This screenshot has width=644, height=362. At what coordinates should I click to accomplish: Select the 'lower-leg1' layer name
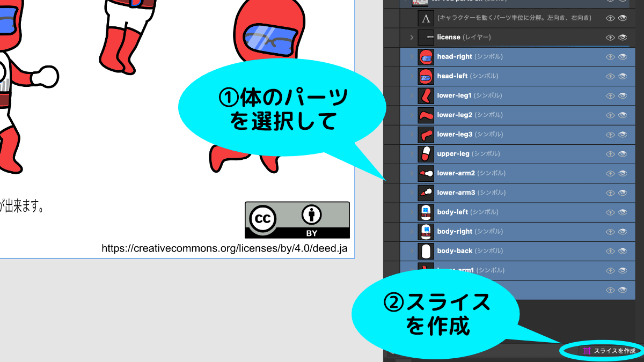point(455,95)
